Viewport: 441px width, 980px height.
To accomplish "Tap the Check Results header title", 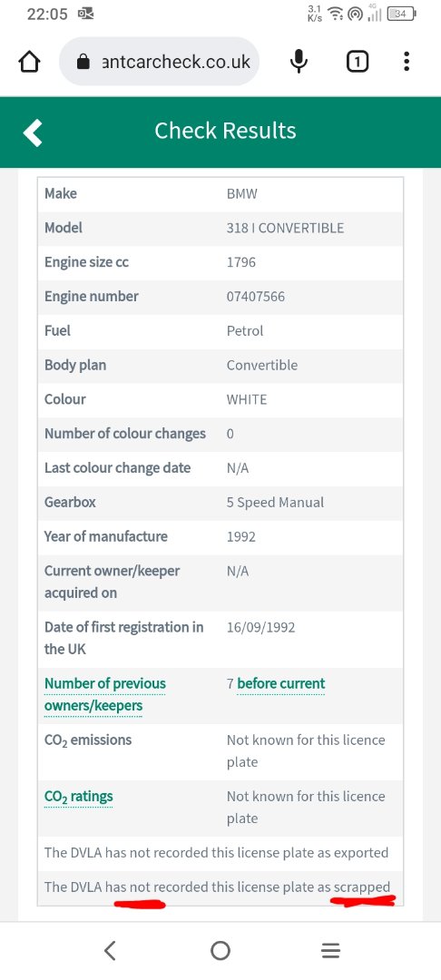I will (x=225, y=131).
